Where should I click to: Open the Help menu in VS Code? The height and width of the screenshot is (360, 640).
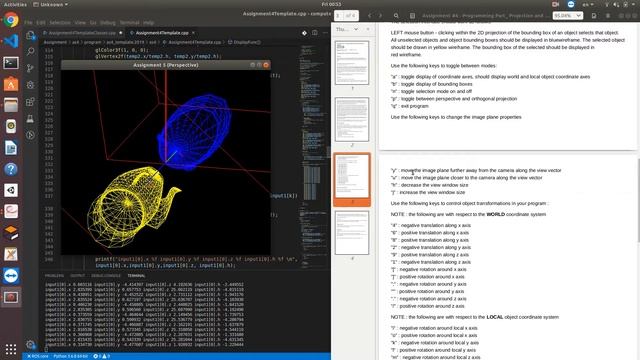149,23
